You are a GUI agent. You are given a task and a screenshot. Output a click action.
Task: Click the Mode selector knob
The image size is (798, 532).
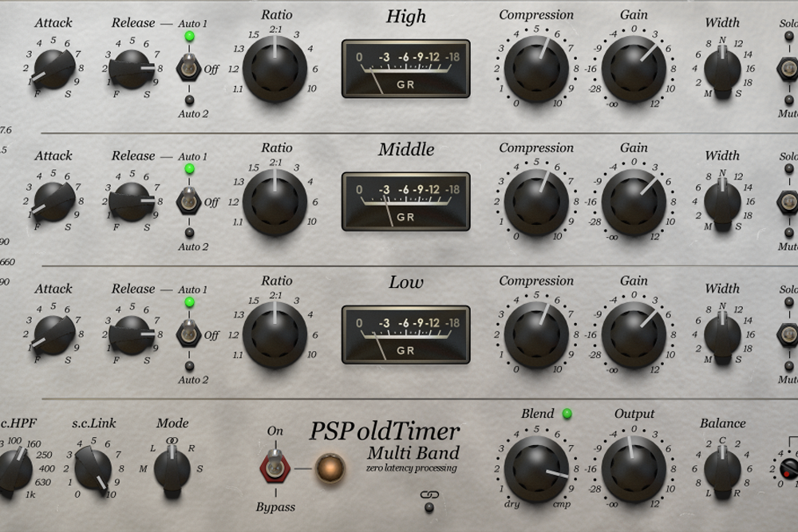pyautogui.click(x=172, y=470)
